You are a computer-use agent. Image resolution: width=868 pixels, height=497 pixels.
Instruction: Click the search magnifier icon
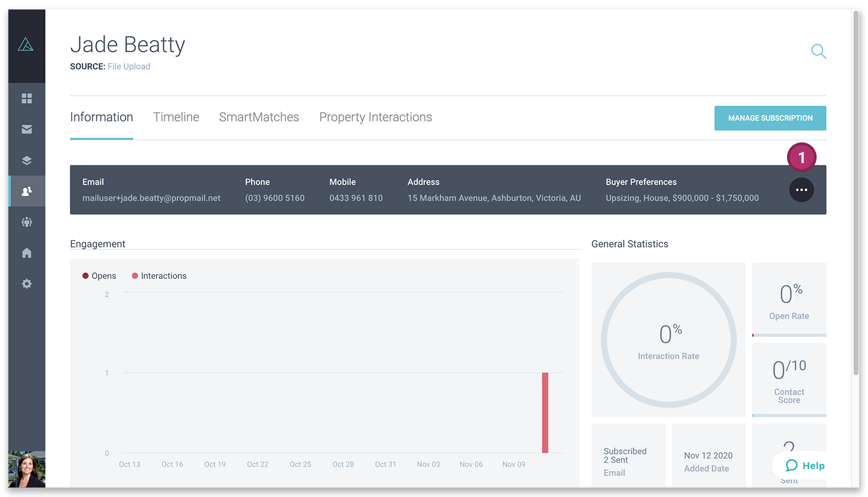click(818, 51)
